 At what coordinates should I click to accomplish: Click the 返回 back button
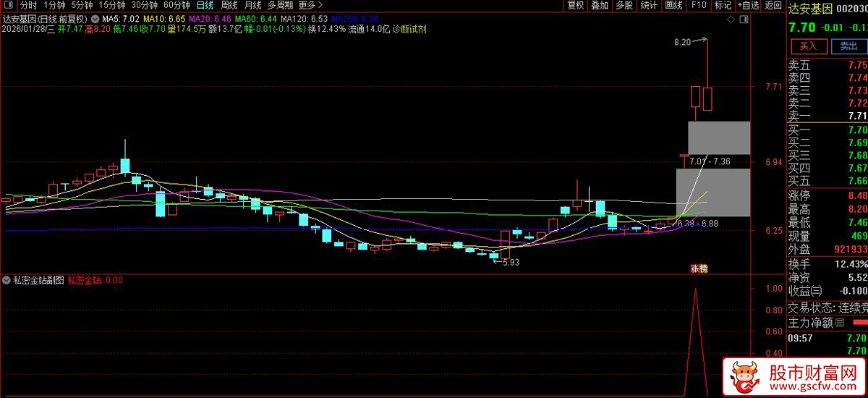coord(773,5)
